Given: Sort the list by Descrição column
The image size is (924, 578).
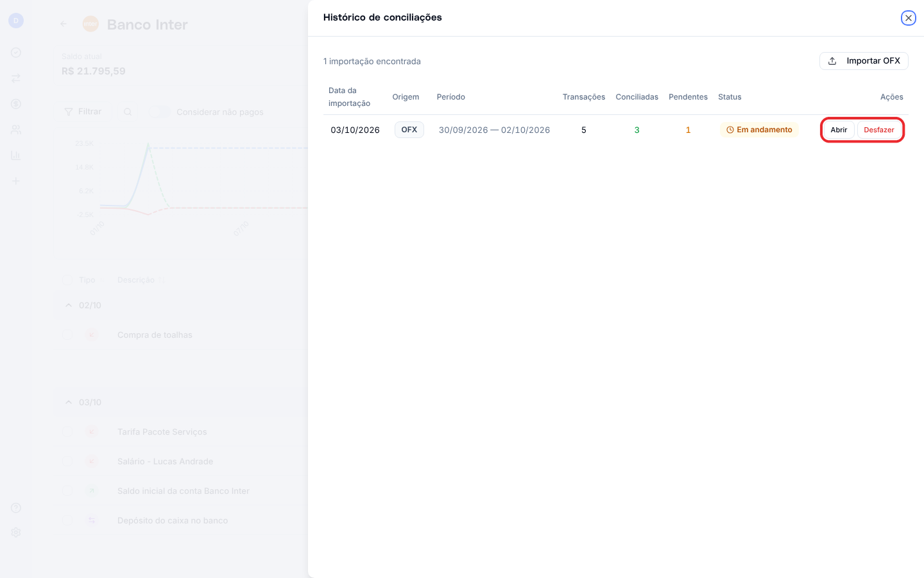Looking at the screenshot, I should tap(140, 280).
